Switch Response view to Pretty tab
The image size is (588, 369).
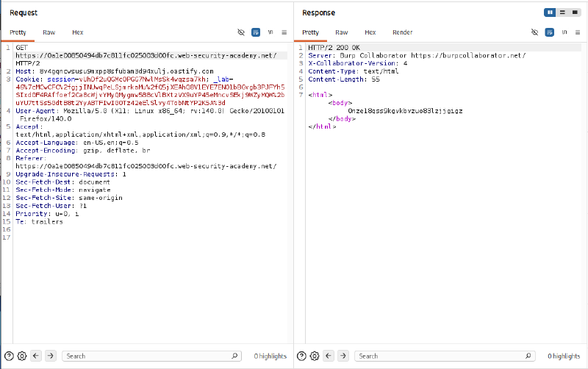point(310,32)
